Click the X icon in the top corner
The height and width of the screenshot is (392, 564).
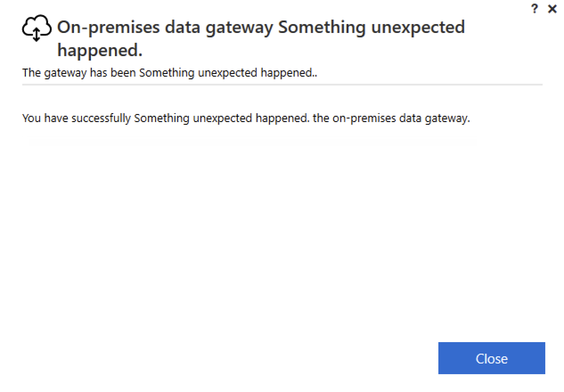tap(552, 9)
